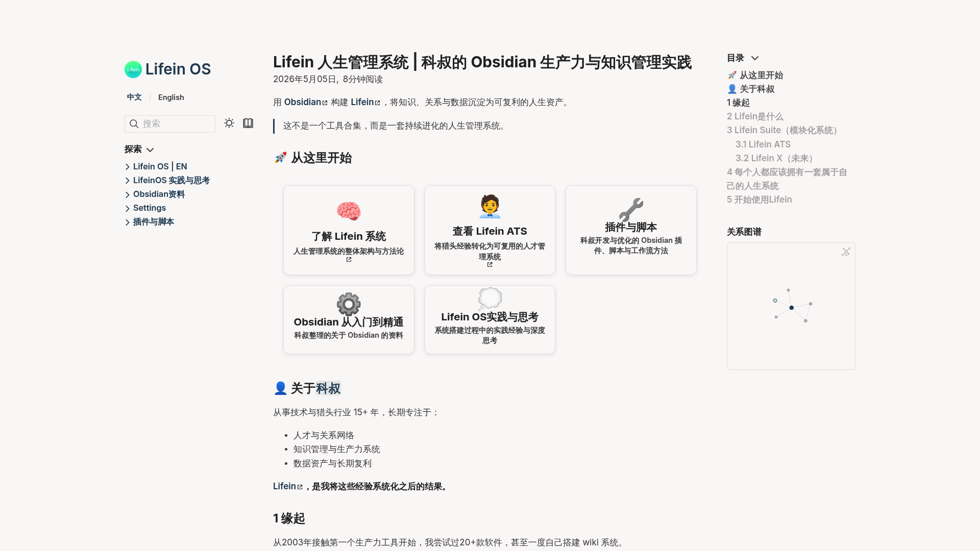Click the thought bubble emoji icon
The image size is (980, 551).
click(x=490, y=299)
